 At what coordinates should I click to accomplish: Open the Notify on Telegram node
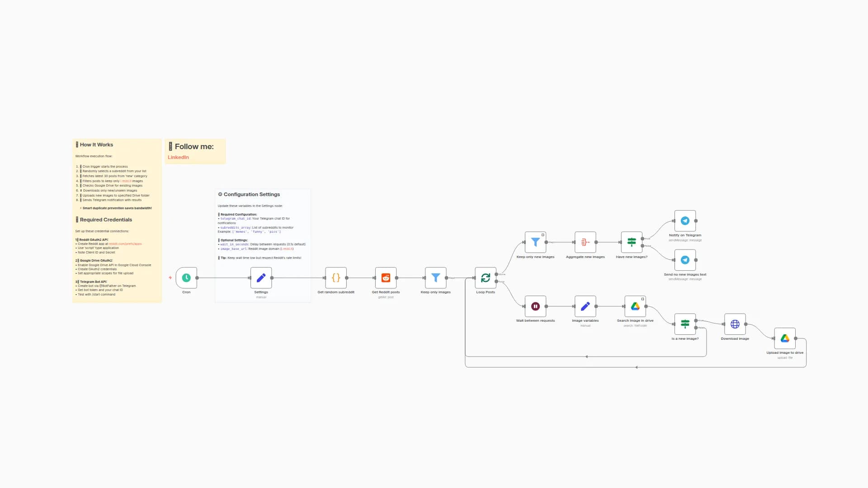[685, 221]
